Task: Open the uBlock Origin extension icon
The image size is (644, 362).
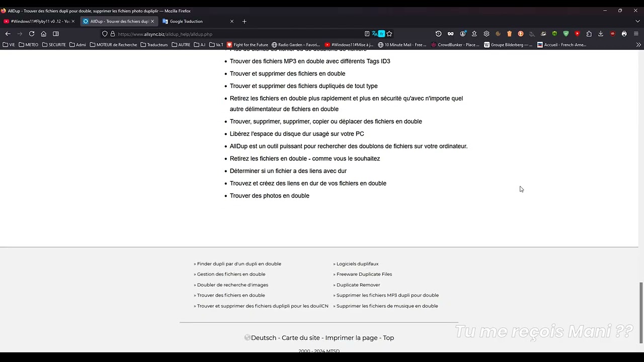Action: point(612,34)
